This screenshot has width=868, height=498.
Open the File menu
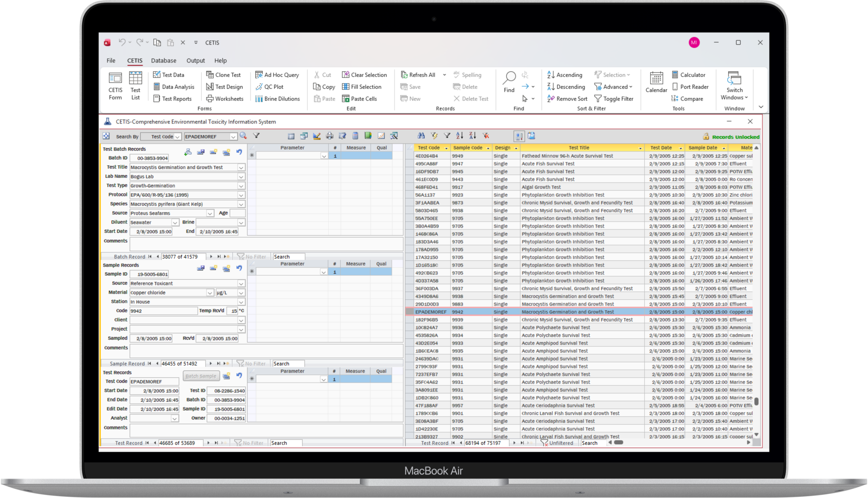pyautogui.click(x=111, y=61)
